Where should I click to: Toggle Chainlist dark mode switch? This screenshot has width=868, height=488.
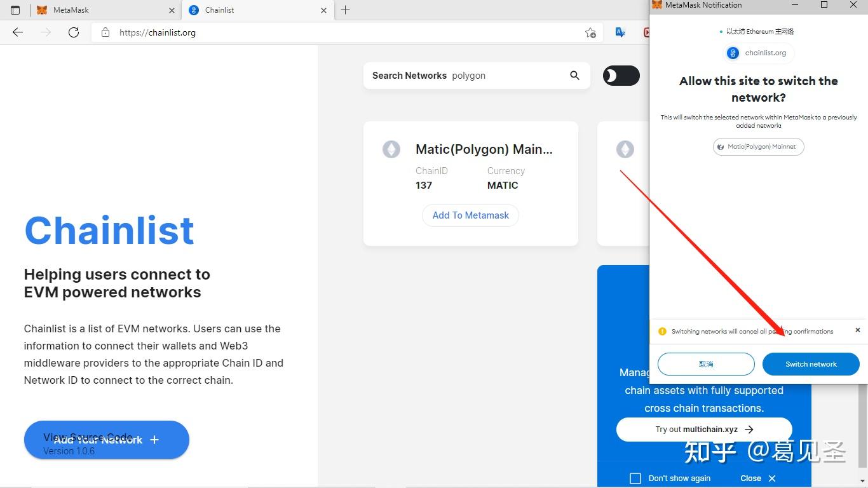(621, 75)
